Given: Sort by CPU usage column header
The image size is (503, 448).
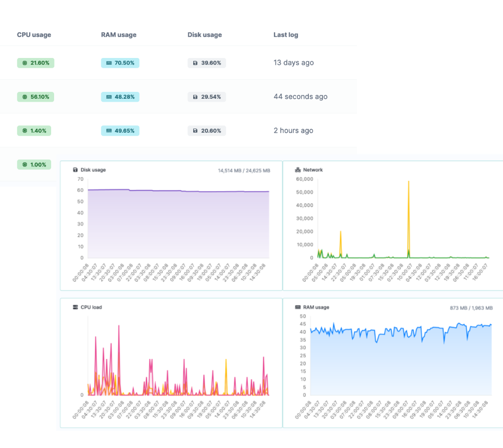Looking at the screenshot, I should (34, 35).
